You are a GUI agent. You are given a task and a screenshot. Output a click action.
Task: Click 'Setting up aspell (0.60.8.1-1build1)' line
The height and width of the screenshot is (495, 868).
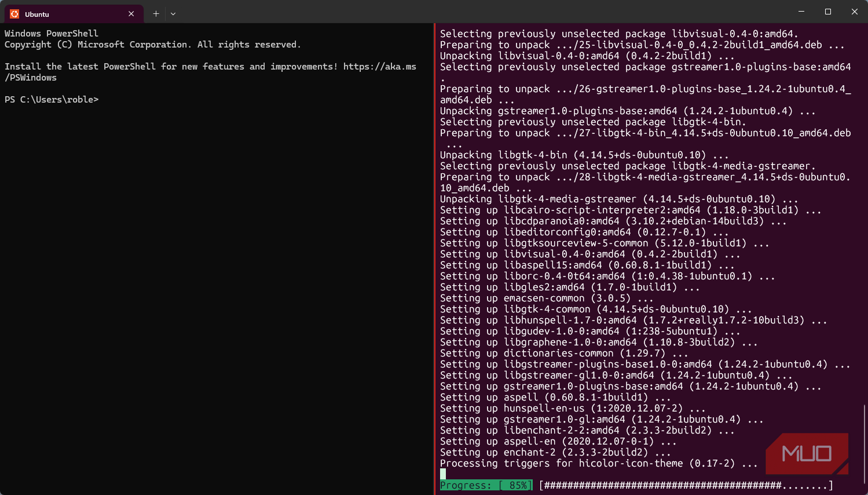point(555,397)
